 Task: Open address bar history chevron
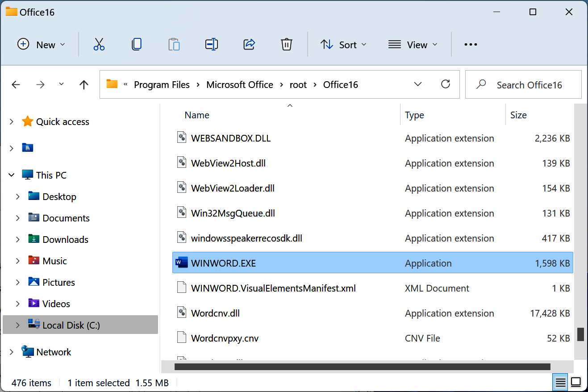point(418,84)
